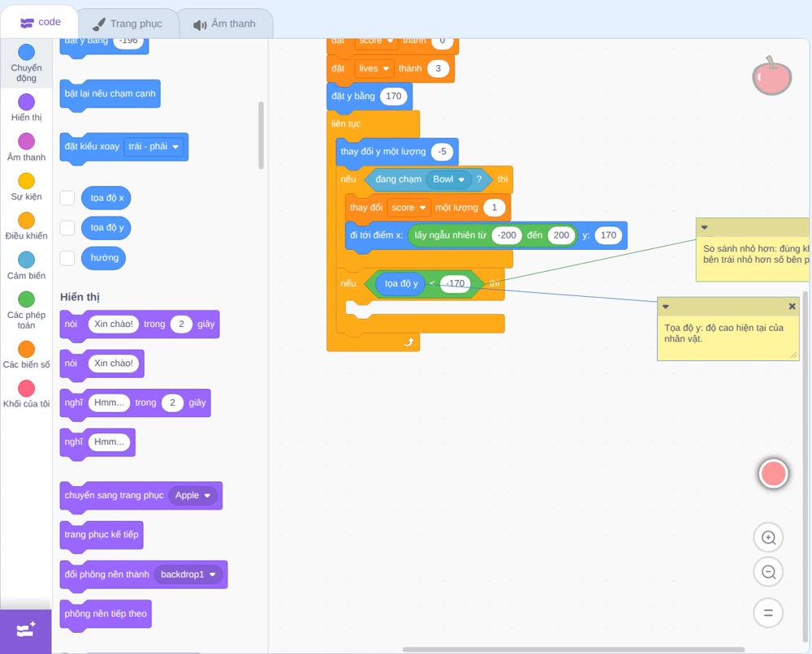Open the Các biến số category
The height and width of the screenshot is (654, 812).
click(27, 355)
